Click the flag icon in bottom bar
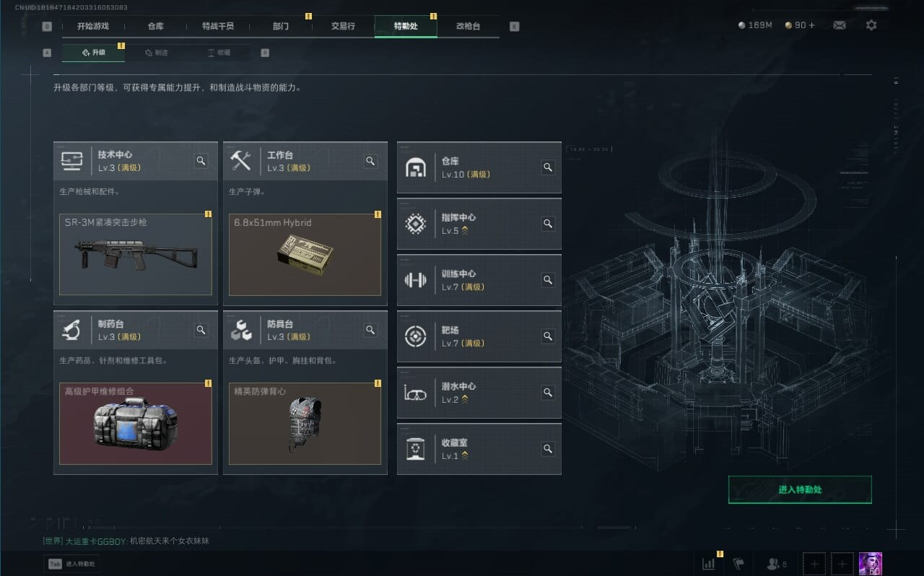Viewport: 924px width, 576px height. [x=738, y=564]
